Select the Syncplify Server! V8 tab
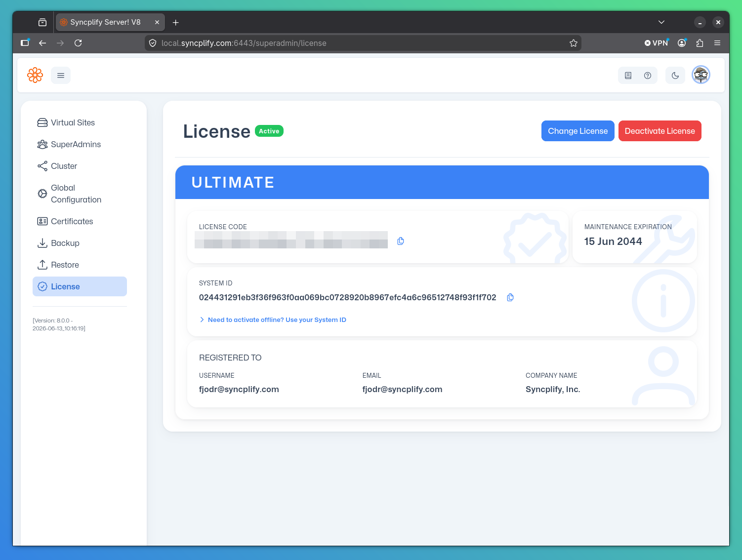742x560 pixels. (x=110, y=22)
